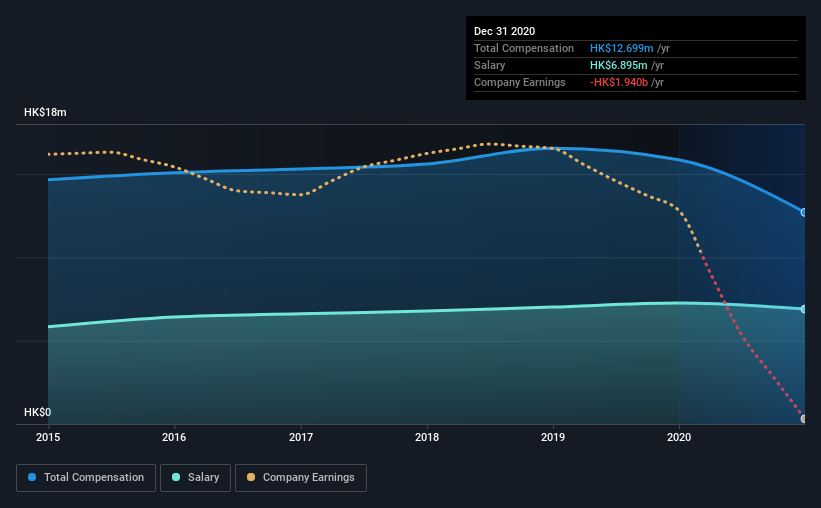Click the HK$6.895m salary value
821x508 pixels.
tap(618, 65)
